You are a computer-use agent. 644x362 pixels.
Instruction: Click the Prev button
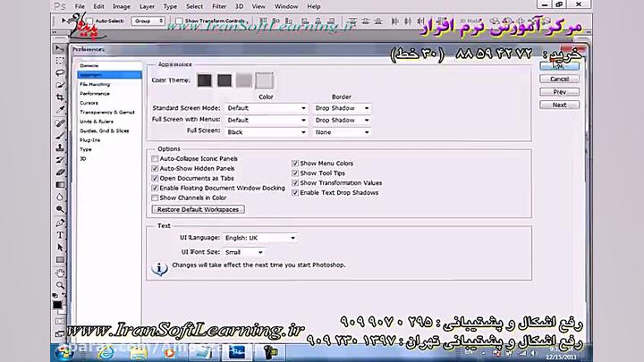pos(559,92)
